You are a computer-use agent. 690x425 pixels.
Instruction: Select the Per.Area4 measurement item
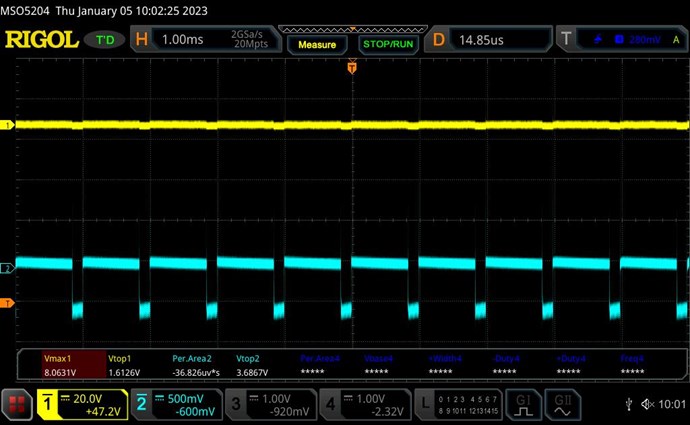[x=319, y=365]
